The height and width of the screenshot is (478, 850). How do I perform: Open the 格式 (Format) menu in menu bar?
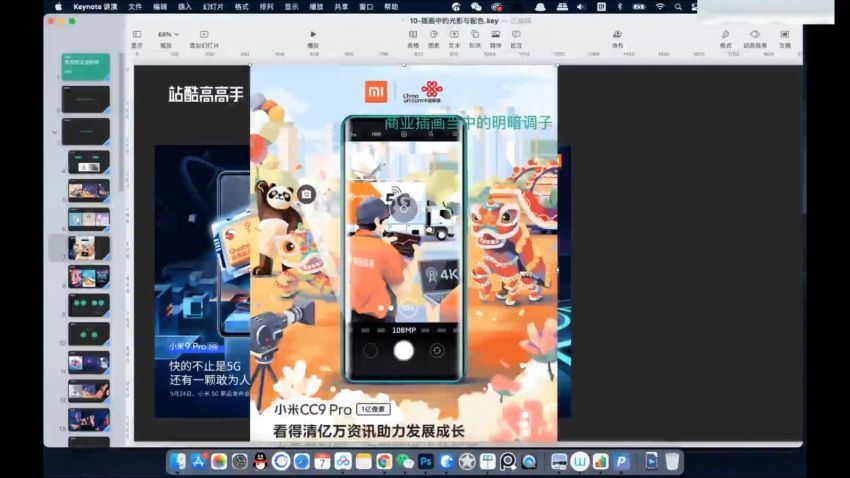pyautogui.click(x=241, y=7)
